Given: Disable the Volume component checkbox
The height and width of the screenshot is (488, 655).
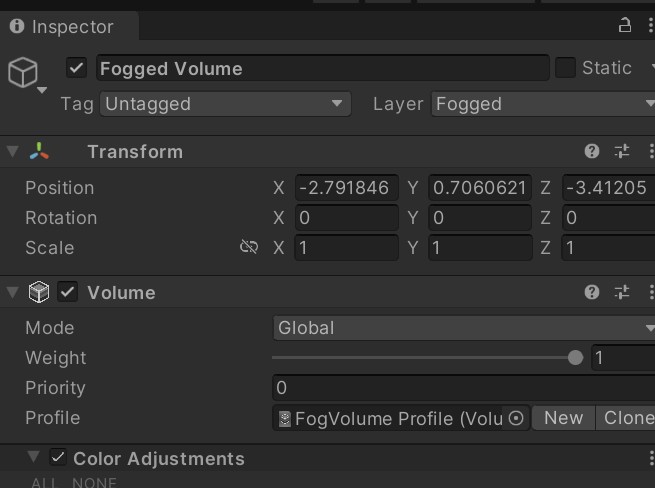Looking at the screenshot, I should [68, 293].
